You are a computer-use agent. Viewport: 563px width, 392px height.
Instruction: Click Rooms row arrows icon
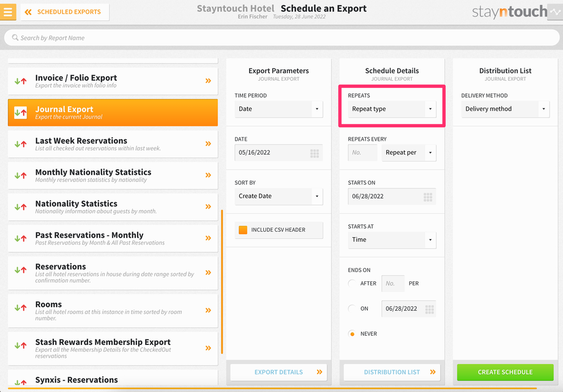pyautogui.click(x=20, y=307)
